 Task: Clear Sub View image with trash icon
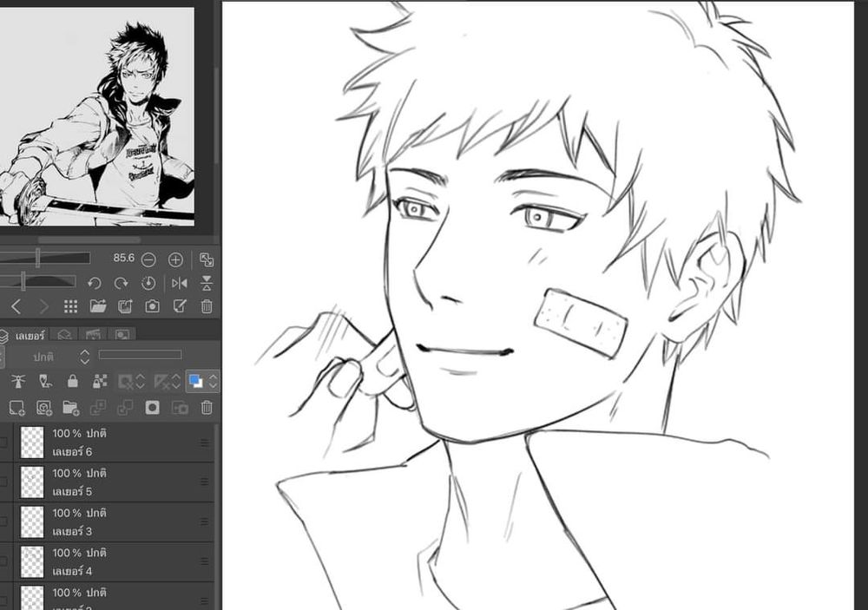(207, 306)
